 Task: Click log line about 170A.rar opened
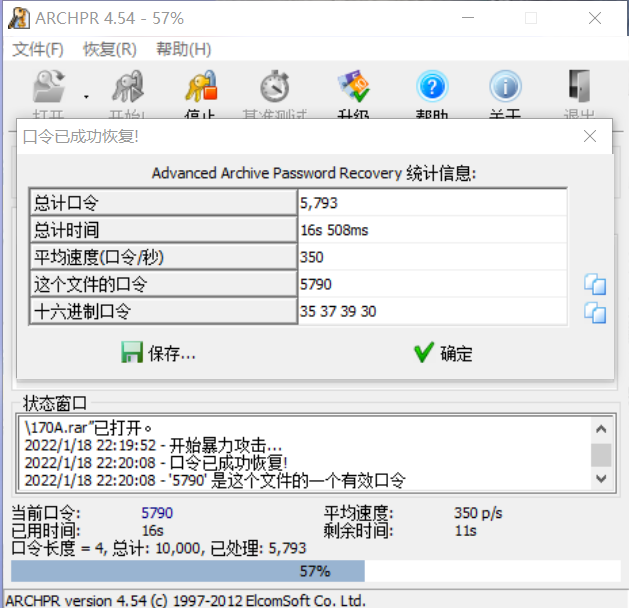88,428
